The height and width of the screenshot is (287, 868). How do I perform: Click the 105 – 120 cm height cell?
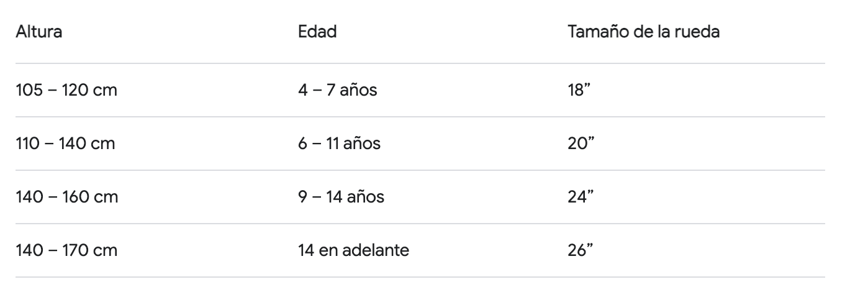tap(66, 91)
